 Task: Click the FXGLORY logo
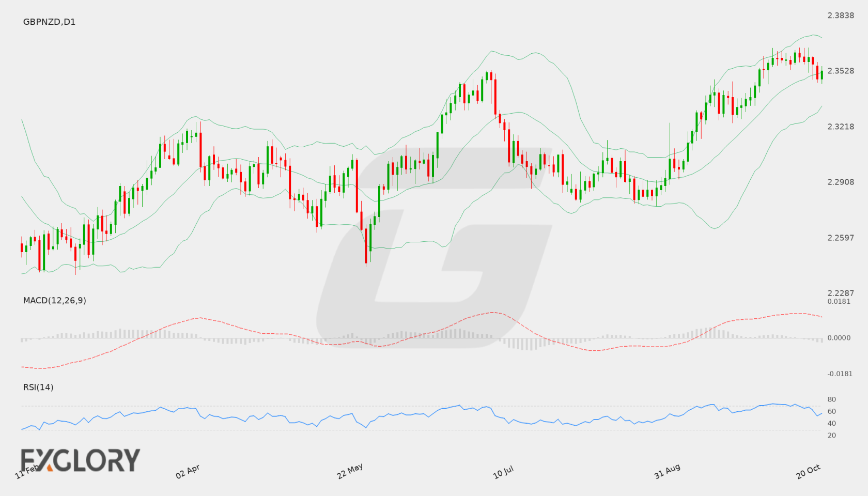(80, 460)
